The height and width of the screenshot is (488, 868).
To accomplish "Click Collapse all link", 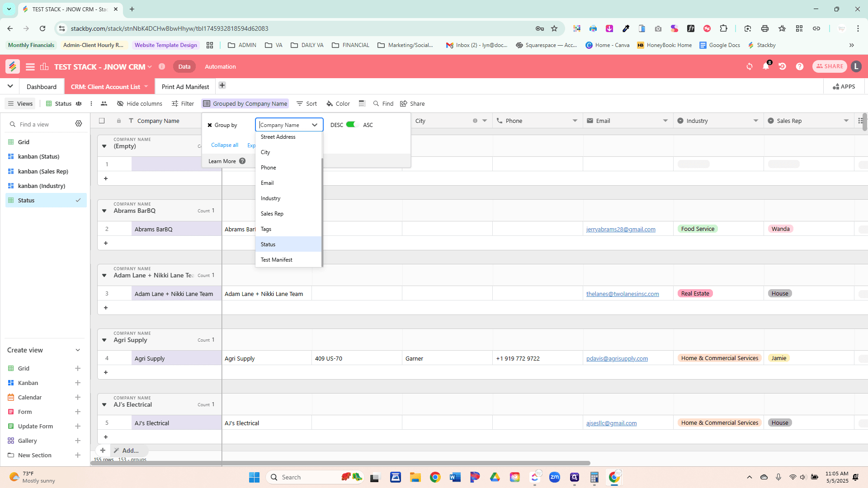I will coord(225,145).
